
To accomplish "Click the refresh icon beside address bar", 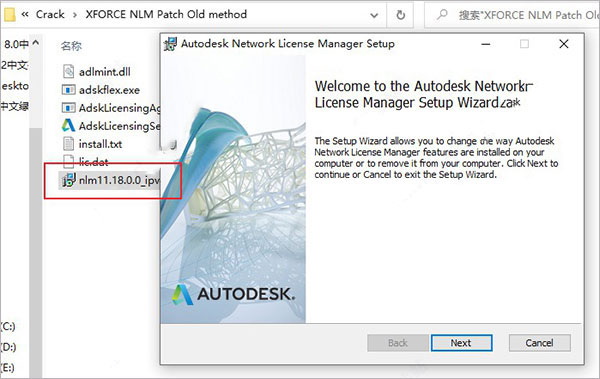I will [400, 15].
